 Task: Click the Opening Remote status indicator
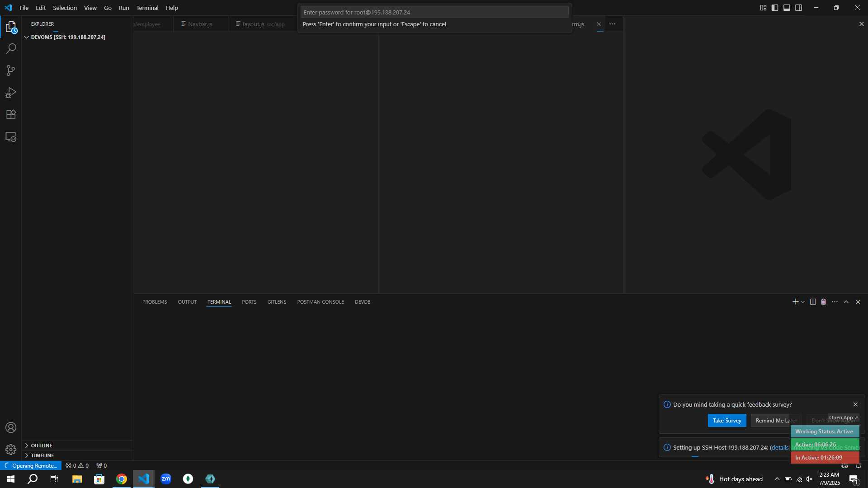(x=31, y=465)
